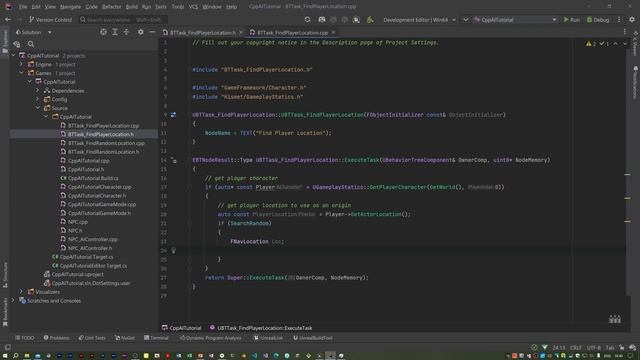Select CppAITutorial.uproject file
This screenshot has width=640, height=360.
(78, 275)
